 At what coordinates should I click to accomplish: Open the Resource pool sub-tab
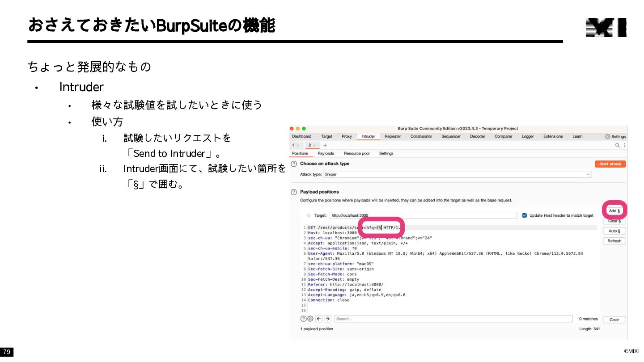[x=356, y=153]
